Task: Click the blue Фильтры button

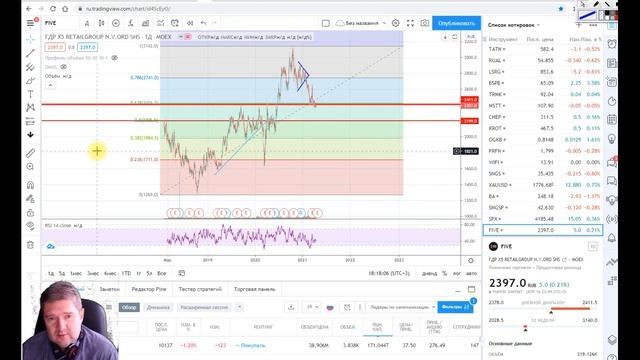Action: pos(455,307)
